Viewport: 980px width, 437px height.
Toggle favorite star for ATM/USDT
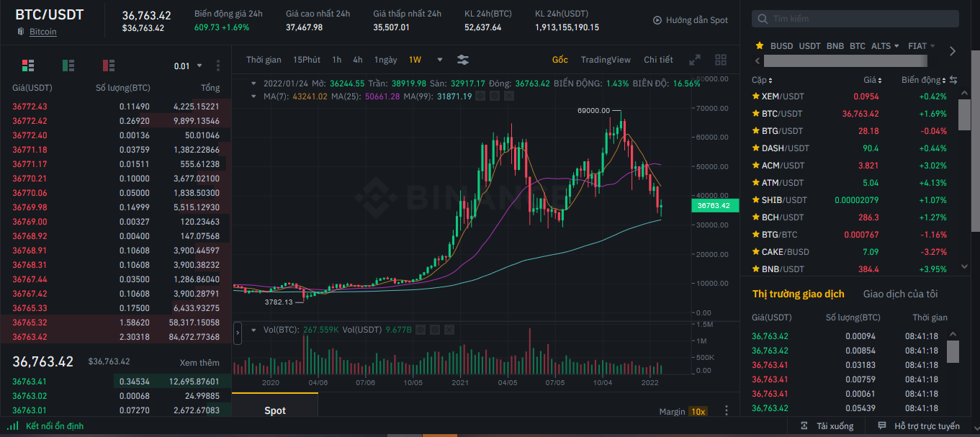click(x=756, y=182)
